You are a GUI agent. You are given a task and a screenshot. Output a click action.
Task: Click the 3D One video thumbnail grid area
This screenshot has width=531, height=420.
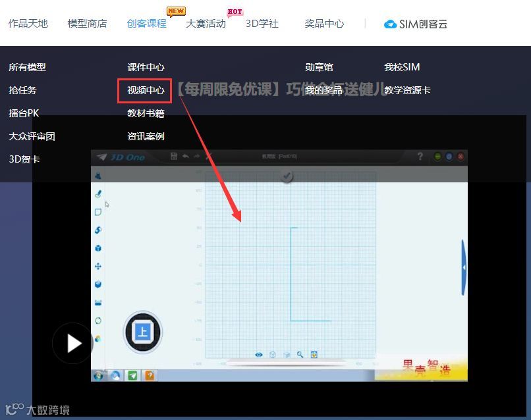(291, 265)
